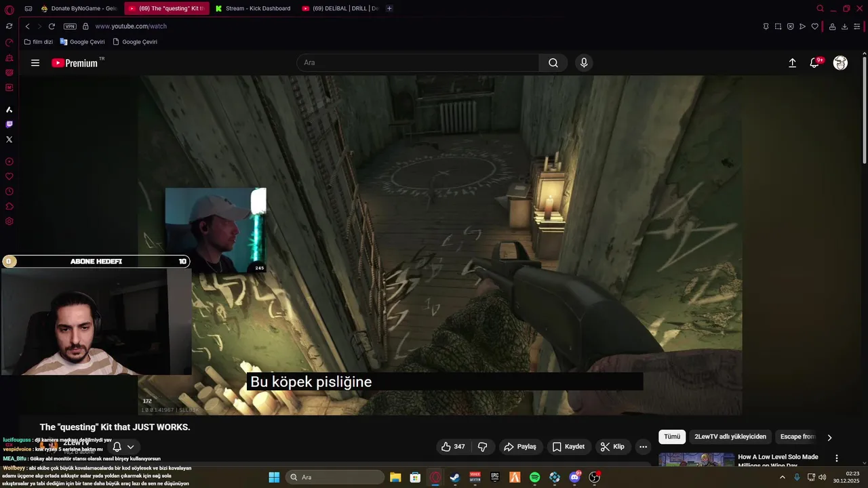Open first Google Çeviri bookmark

[82, 42]
